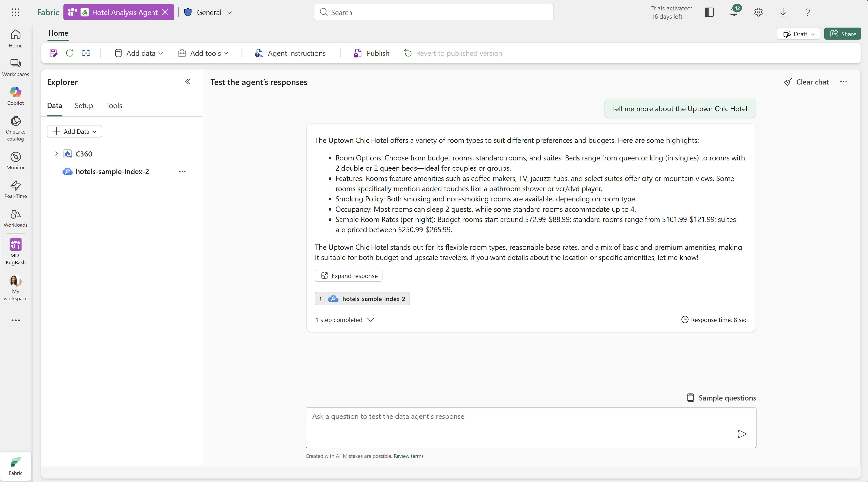Viewport: 868px width, 482px height.
Task: Publish the data agent
Action: point(371,53)
